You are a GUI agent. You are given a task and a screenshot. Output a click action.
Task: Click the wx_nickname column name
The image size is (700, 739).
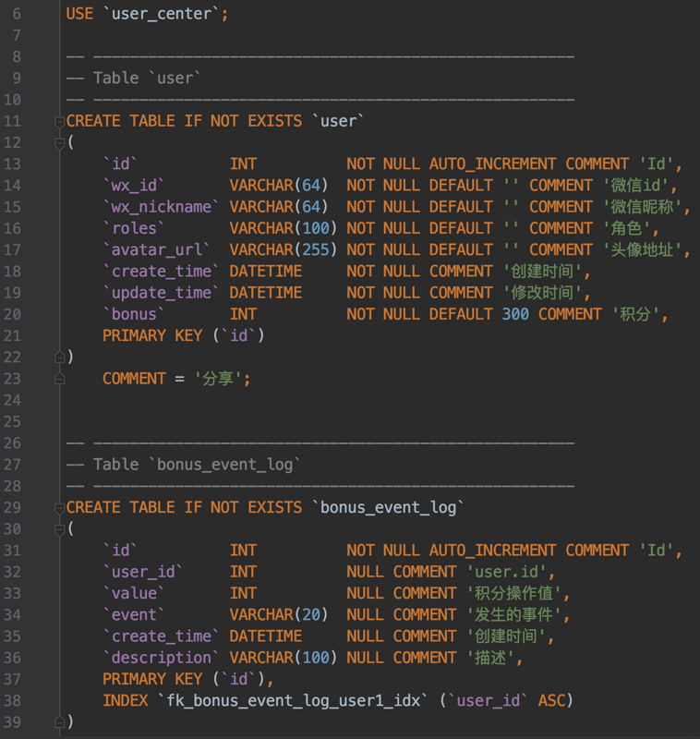click(x=162, y=207)
